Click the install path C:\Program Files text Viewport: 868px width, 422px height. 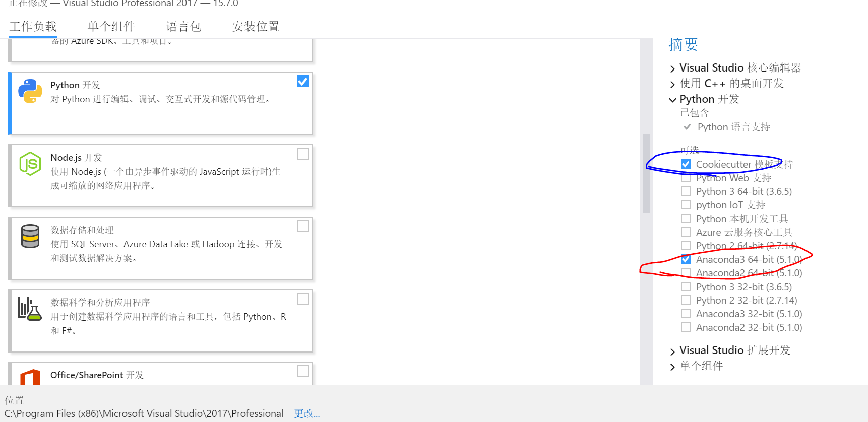click(x=144, y=413)
